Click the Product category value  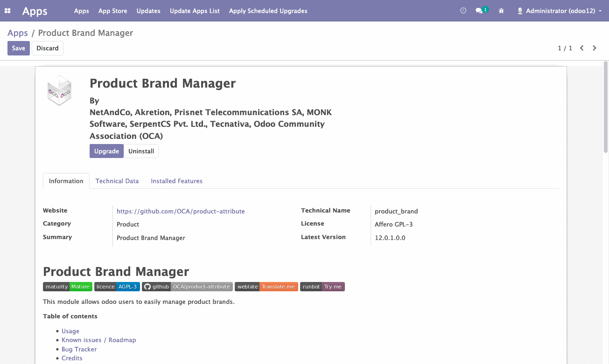[128, 224]
